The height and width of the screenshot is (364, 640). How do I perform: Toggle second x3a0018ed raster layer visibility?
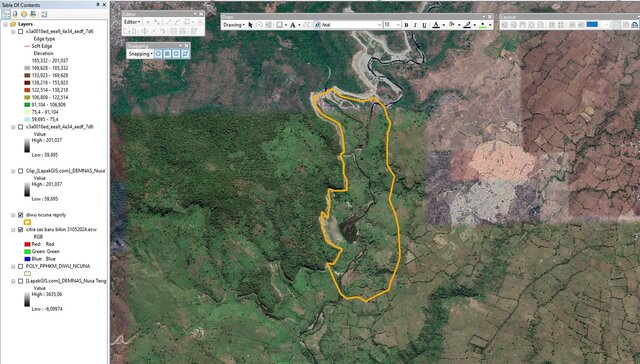[x=20, y=127]
